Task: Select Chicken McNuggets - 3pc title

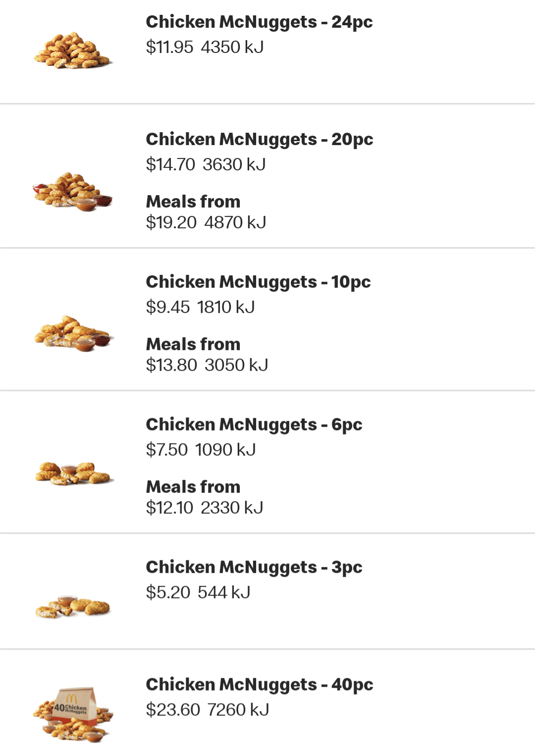Action: click(x=254, y=567)
